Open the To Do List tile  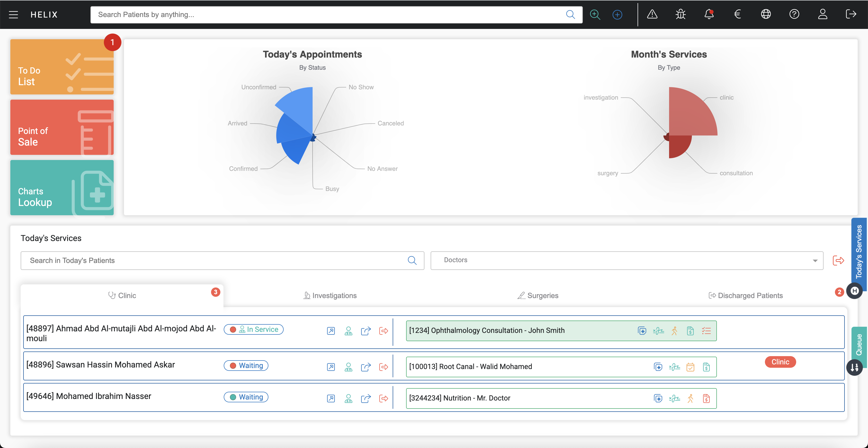pyautogui.click(x=62, y=67)
